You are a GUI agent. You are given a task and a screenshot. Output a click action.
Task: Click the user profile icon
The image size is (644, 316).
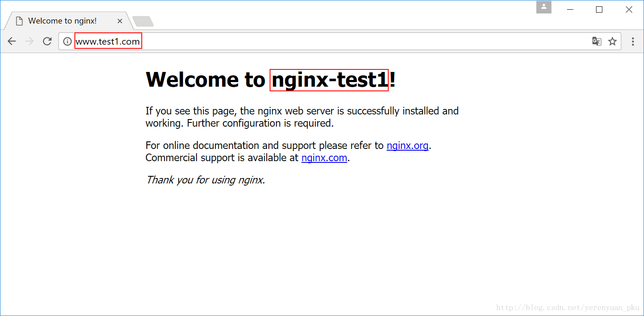tap(544, 7)
